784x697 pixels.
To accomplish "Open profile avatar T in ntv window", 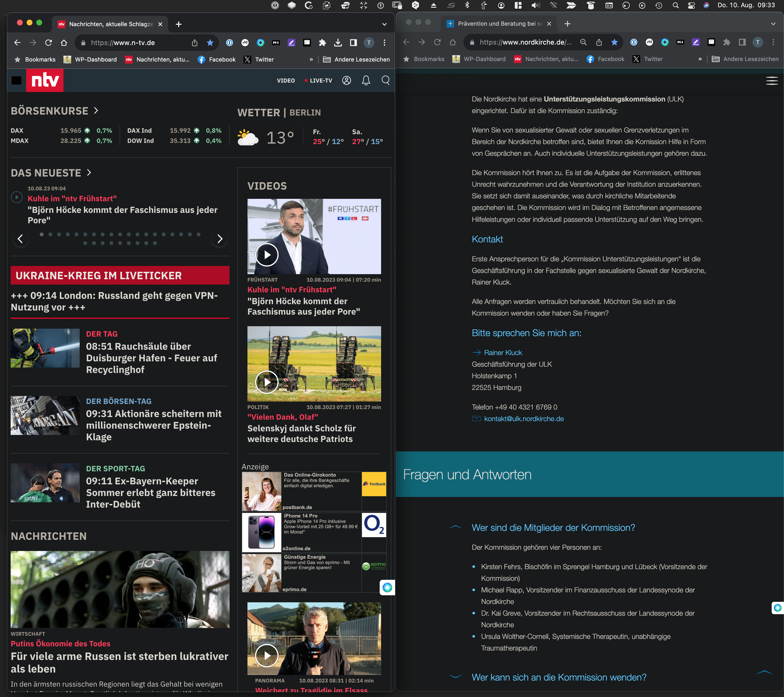I will pyautogui.click(x=369, y=43).
